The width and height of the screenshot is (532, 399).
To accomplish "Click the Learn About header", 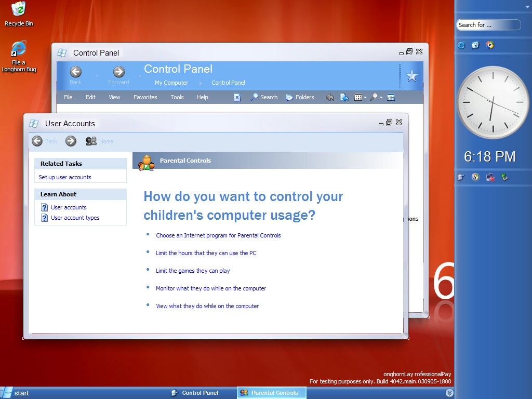I will pos(81,194).
